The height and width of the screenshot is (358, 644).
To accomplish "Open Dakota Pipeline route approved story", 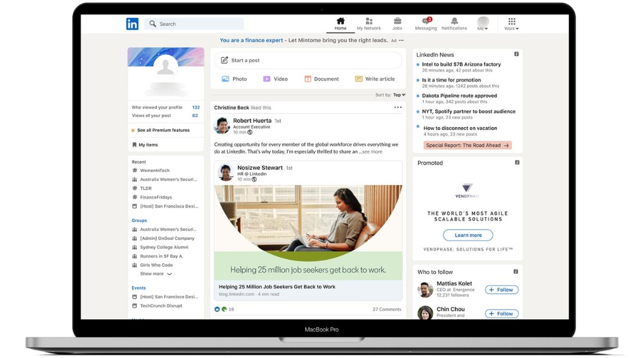I will click(459, 95).
